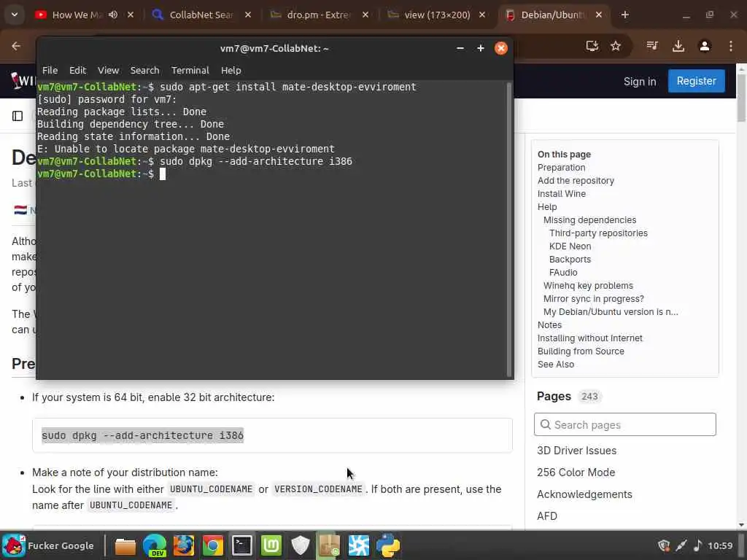This screenshot has width=747, height=560.
Task: Go to Help in On this page
Action: click(547, 206)
